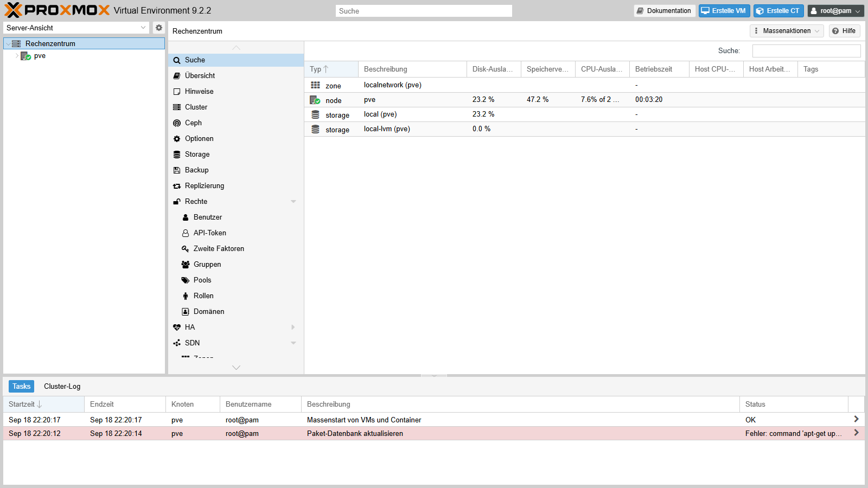The width and height of the screenshot is (868, 488).
Task: Expand the pve node tree arrow
Action: (17, 56)
